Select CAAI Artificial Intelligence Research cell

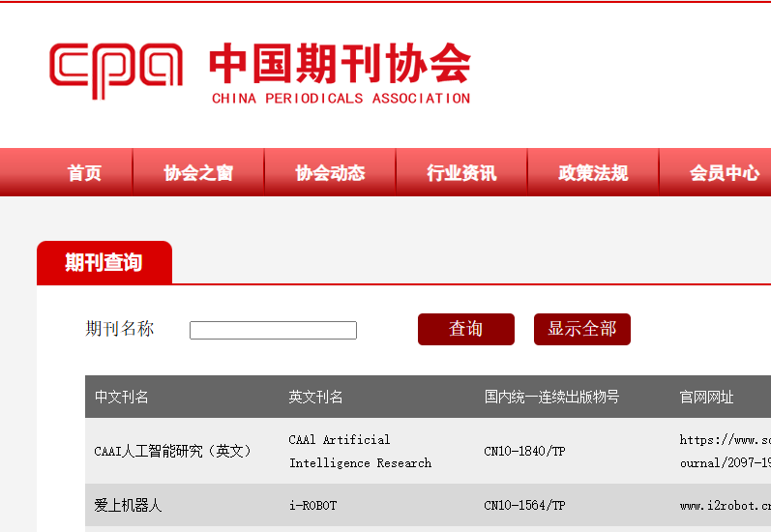point(360,451)
